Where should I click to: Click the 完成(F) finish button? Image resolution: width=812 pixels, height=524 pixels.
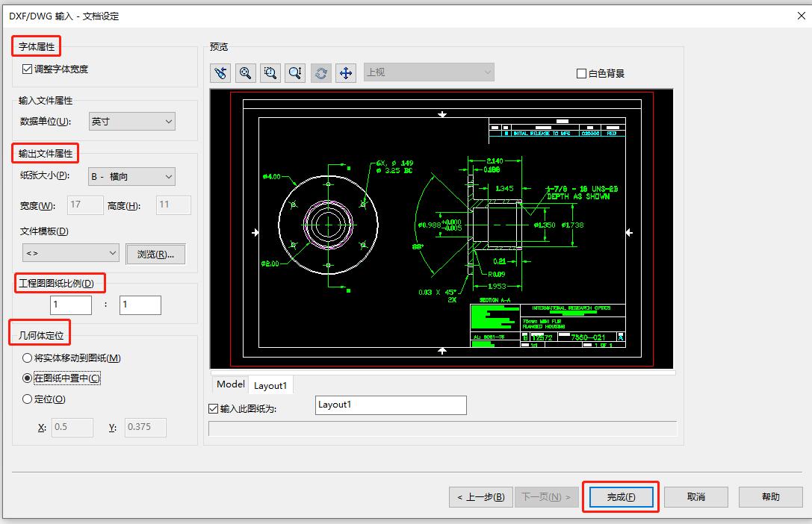620,496
